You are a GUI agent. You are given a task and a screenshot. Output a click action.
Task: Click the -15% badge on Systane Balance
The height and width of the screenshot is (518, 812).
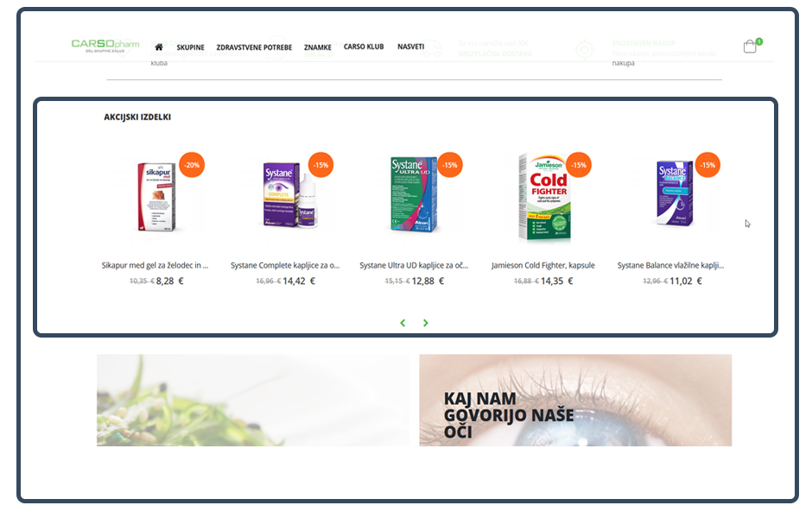pos(707,165)
